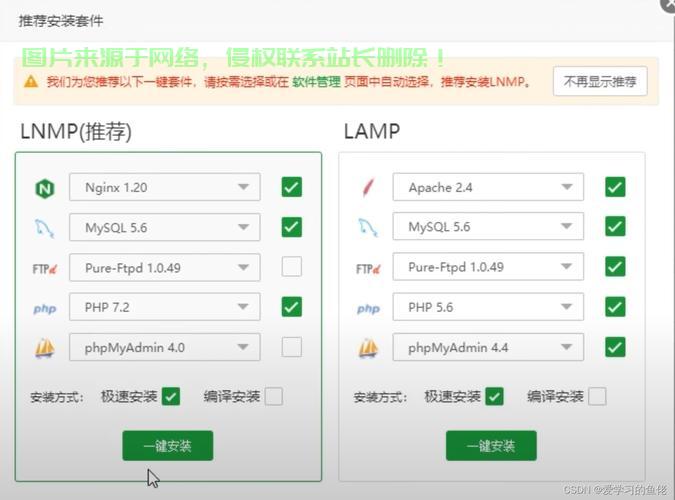Click the MySQL dolphin icon in LNMP
The image size is (675, 500).
(x=45, y=228)
